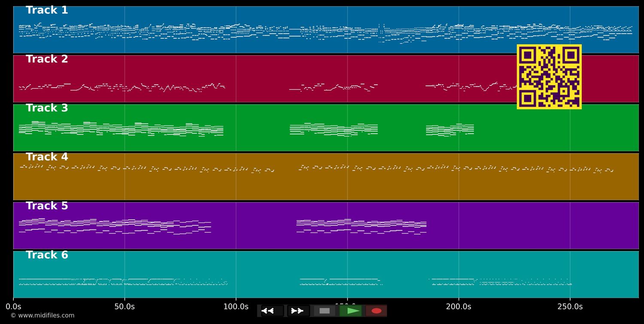Jump to the 200.0s timeline marker
Screen dimensions: 644x324
(x=459, y=307)
